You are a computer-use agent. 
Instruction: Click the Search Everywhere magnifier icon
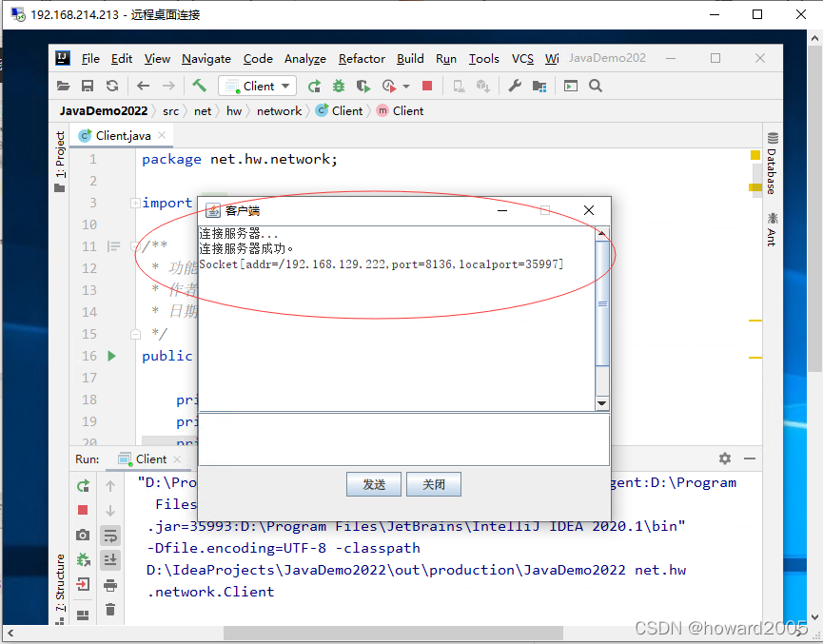tap(596, 86)
